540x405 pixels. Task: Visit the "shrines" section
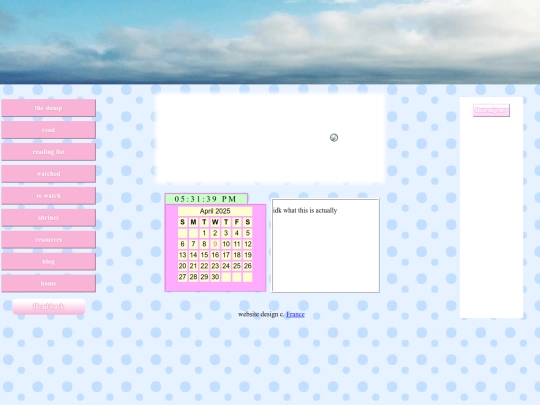click(x=49, y=218)
